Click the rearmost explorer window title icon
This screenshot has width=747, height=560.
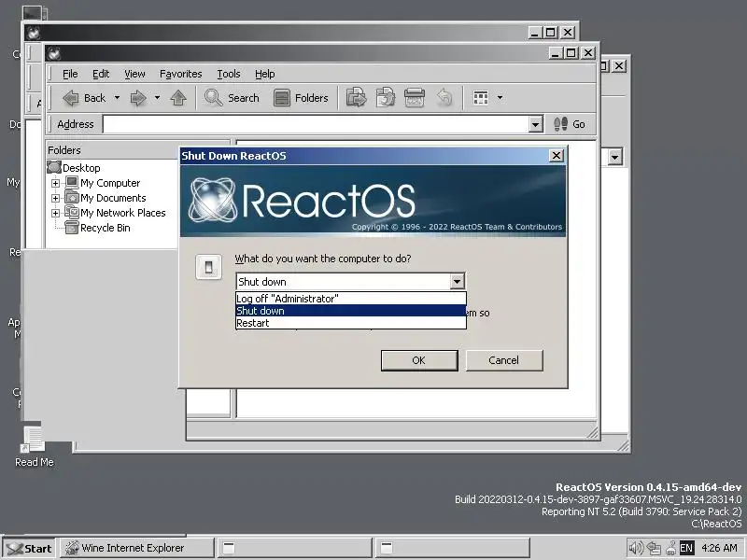pos(34,33)
